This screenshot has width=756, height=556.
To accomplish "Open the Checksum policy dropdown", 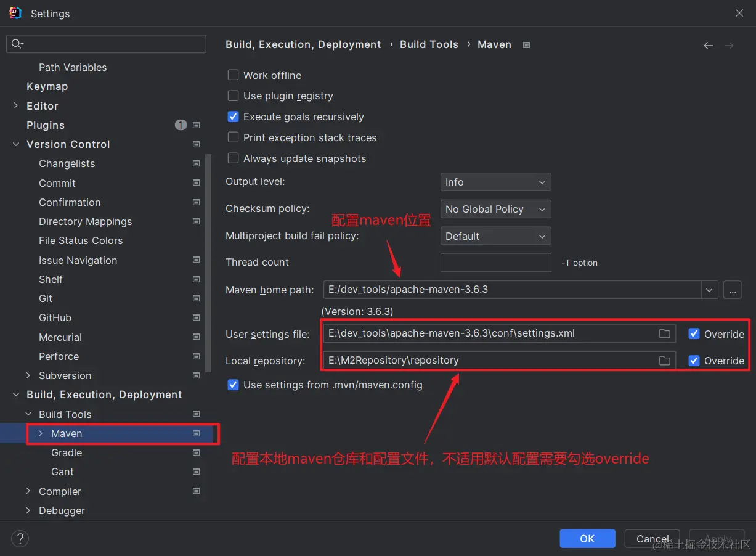I will (x=495, y=209).
